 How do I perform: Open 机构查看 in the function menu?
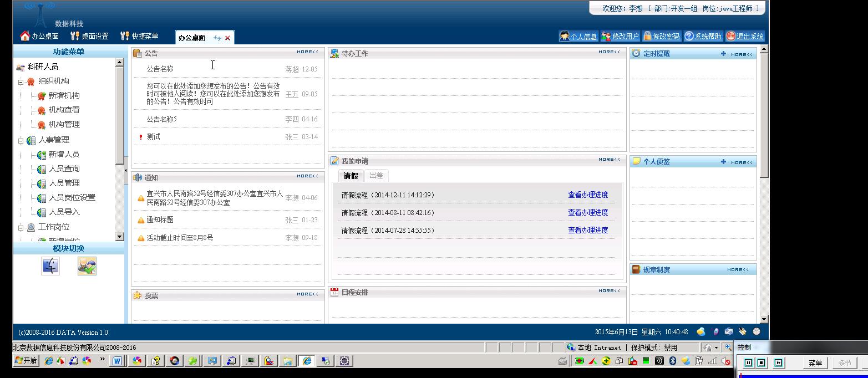tap(64, 110)
